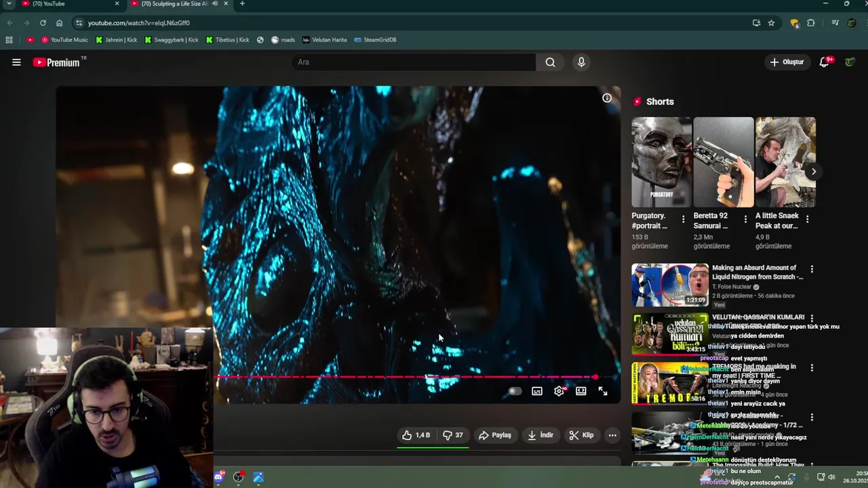Open Purgatory short thumbnail
868x488 pixels.
tap(662, 162)
